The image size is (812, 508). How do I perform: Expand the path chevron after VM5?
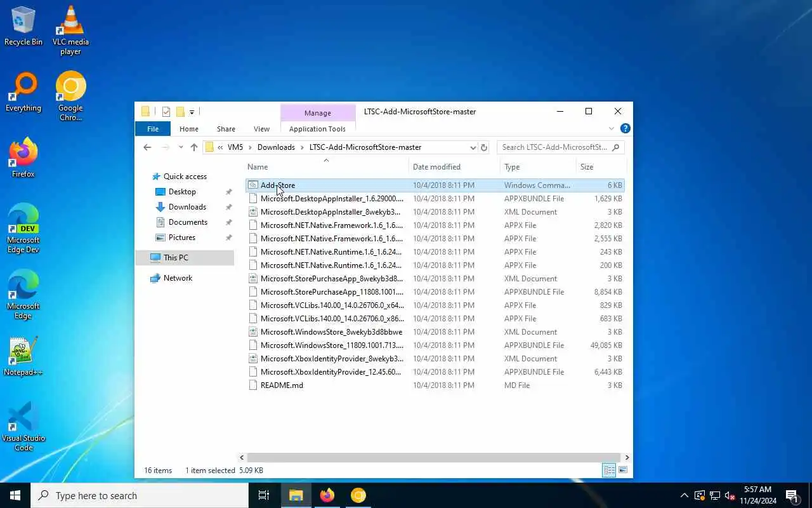pos(250,147)
